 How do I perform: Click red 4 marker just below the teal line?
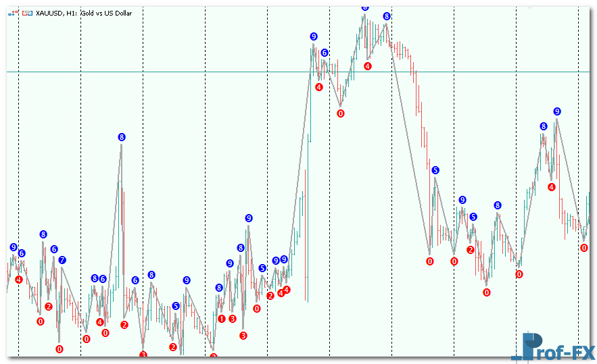319,87
